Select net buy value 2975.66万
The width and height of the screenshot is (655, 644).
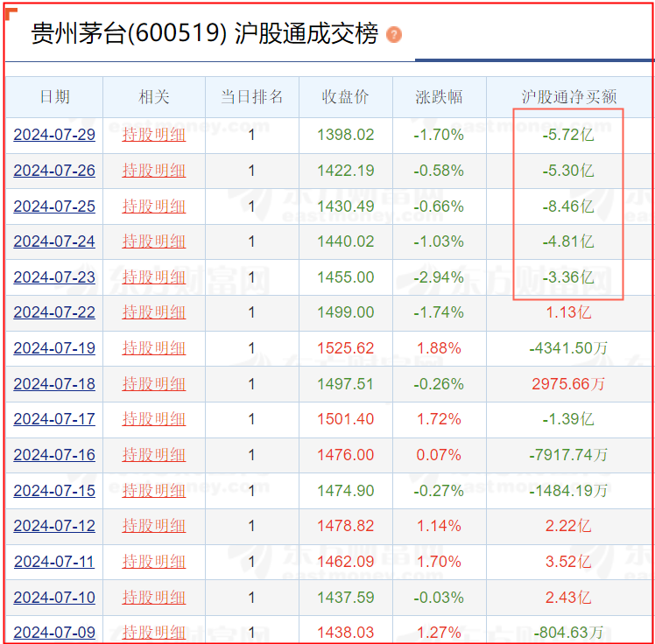click(x=568, y=384)
